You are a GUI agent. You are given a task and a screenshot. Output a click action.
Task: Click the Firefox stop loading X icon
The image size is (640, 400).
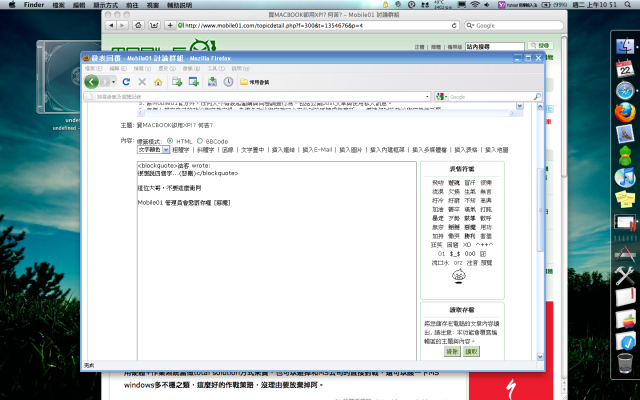click(x=142, y=82)
